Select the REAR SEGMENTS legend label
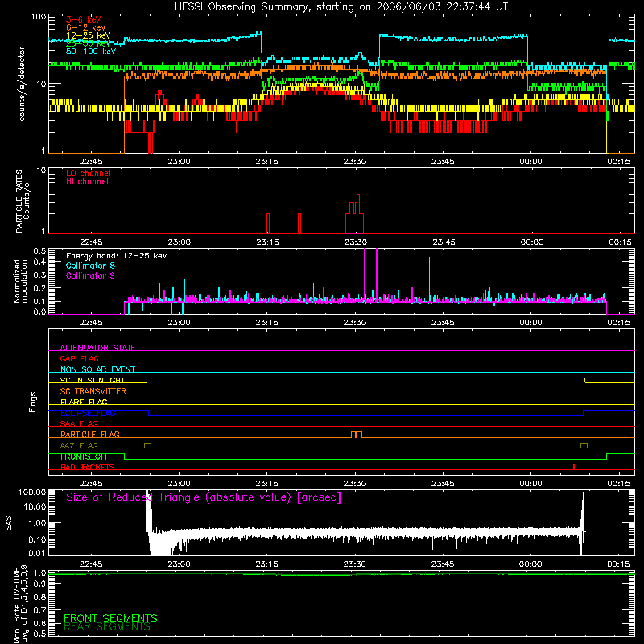This screenshot has width=644, height=644. pos(107,627)
